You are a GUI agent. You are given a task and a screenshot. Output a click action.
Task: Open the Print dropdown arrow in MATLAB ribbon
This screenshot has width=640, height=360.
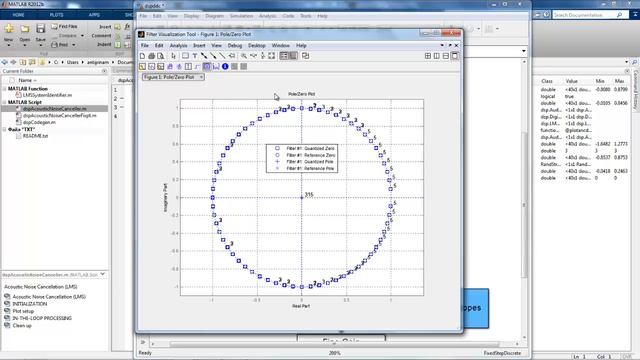pyautogui.click(x=73, y=45)
